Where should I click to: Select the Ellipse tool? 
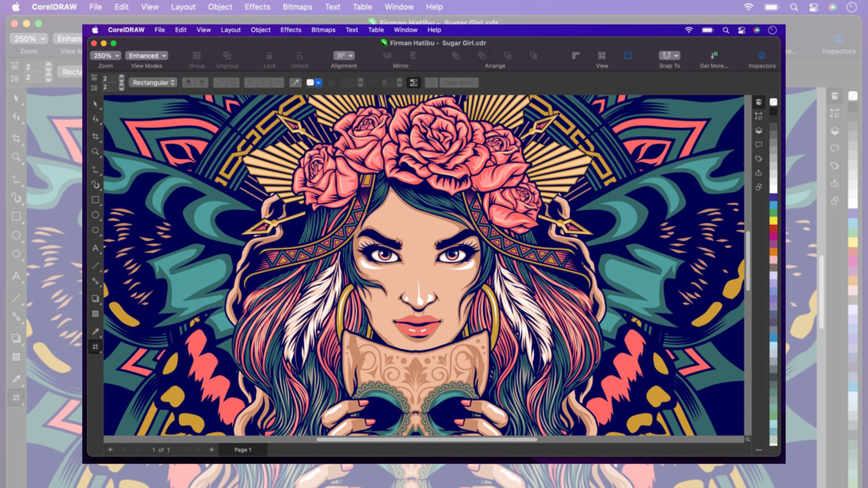pos(95,215)
